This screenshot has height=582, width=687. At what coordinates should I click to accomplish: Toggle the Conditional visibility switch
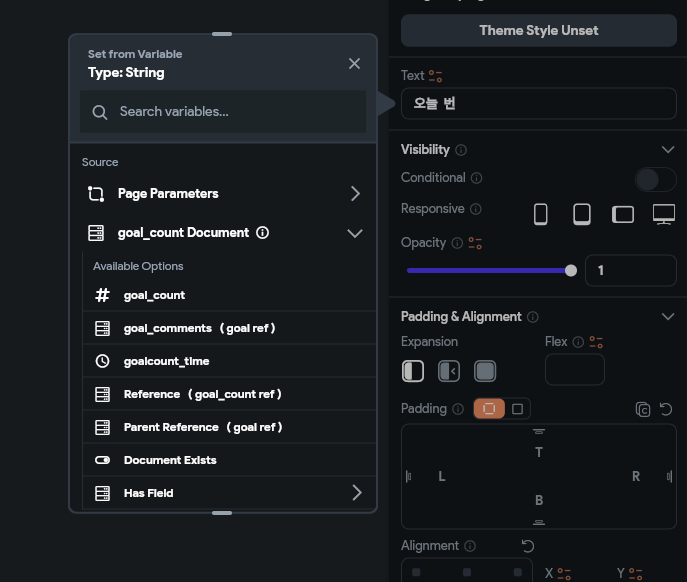coord(655,179)
